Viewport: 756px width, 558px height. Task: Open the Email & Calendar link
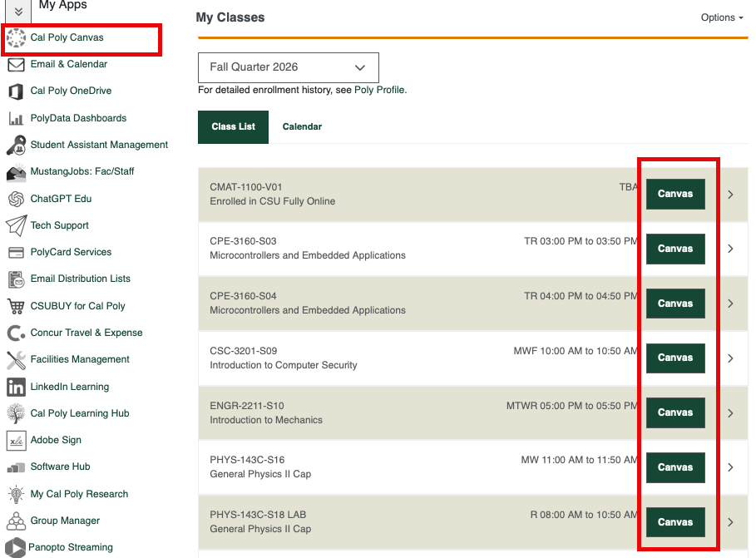pos(69,64)
